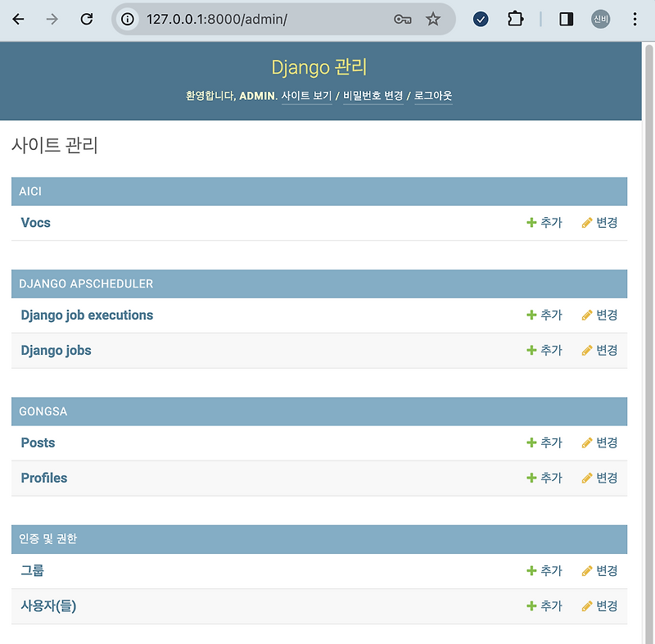Open the 비밀번호 변경 page
655x644 pixels.
373,96
